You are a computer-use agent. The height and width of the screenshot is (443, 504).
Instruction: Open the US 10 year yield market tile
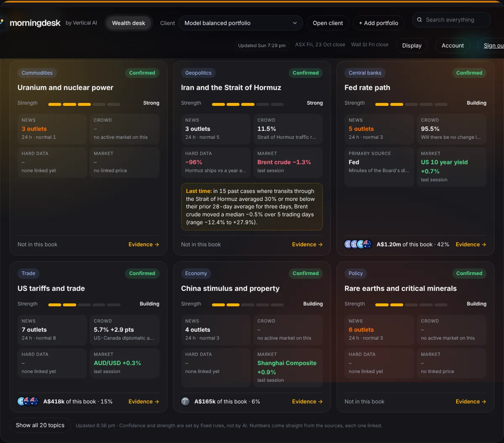451,167
